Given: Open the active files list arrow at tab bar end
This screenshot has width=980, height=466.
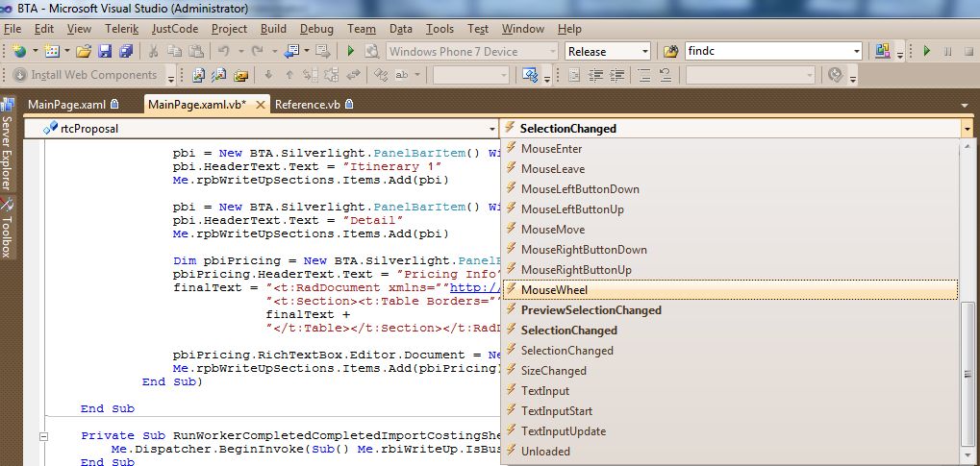Looking at the screenshot, I should click(967, 105).
